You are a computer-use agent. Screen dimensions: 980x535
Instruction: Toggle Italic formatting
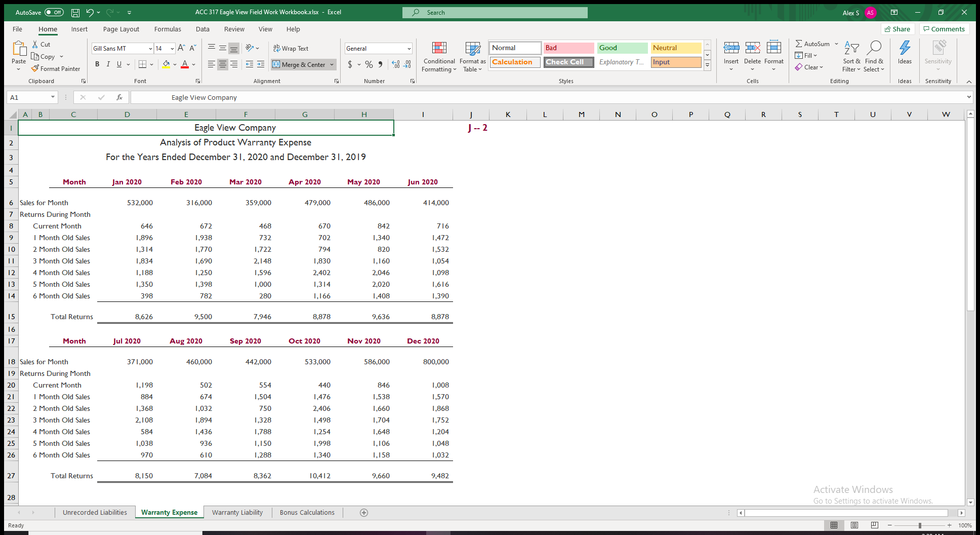point(108,64)
